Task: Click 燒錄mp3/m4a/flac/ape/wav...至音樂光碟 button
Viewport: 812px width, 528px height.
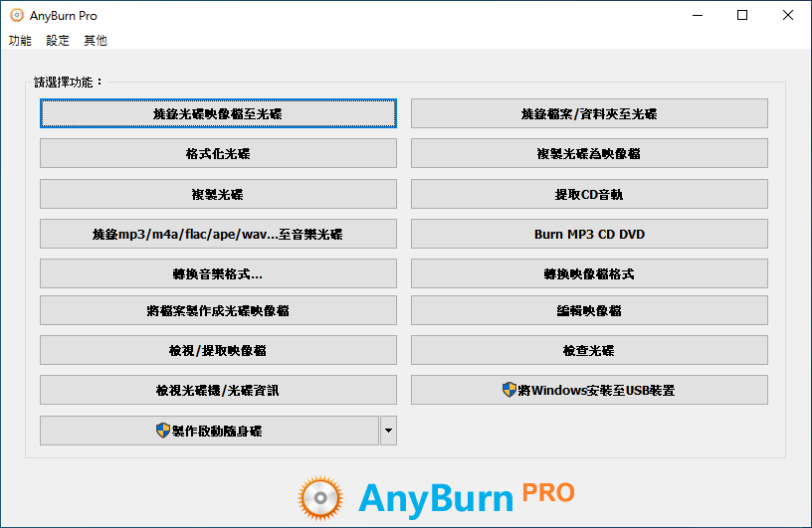Action: pos(218,234)
